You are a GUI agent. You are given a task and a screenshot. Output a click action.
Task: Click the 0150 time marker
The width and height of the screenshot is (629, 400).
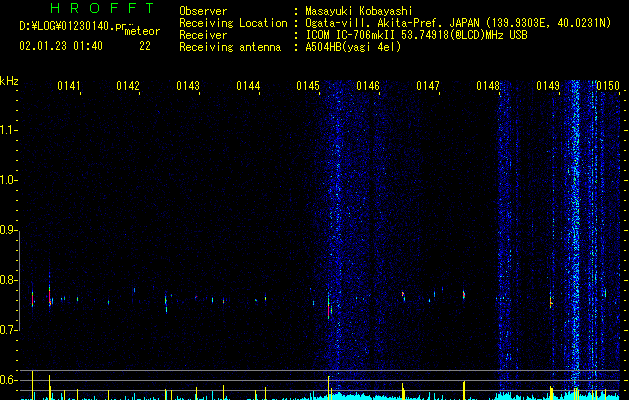coord(608,86)
